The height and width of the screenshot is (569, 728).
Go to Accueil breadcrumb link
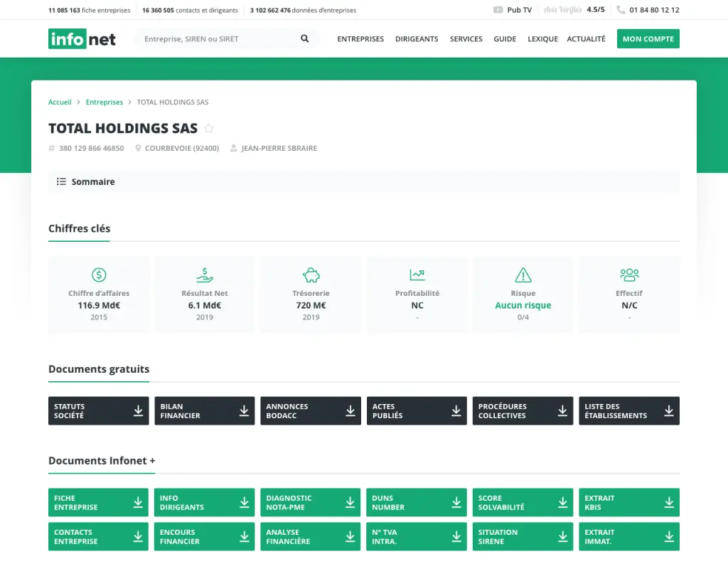(60, 102)
